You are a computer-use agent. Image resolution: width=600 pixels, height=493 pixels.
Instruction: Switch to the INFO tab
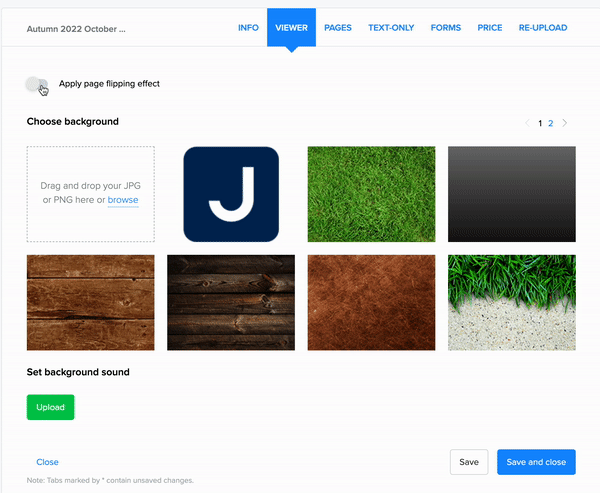248,28
